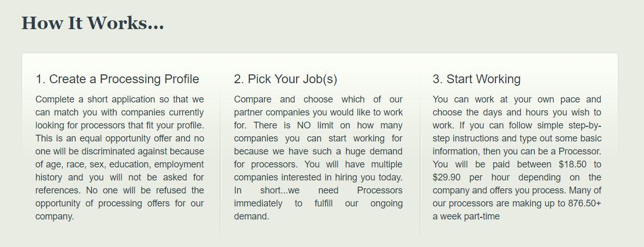Select the "3. Start Working" heading
The width and height of the screenshot is (644, 247).
click(x=477, y=79)
